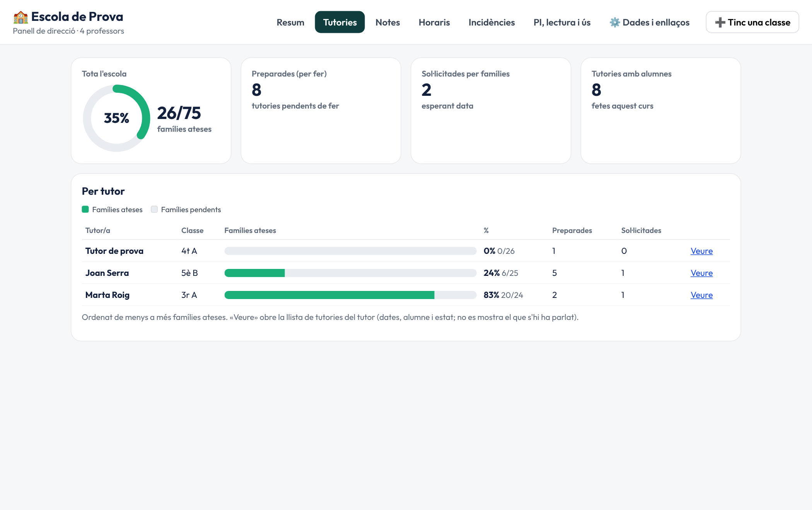Click the Preparades column header
This screenshot has width=812, height=510.
tap(572, 231)
